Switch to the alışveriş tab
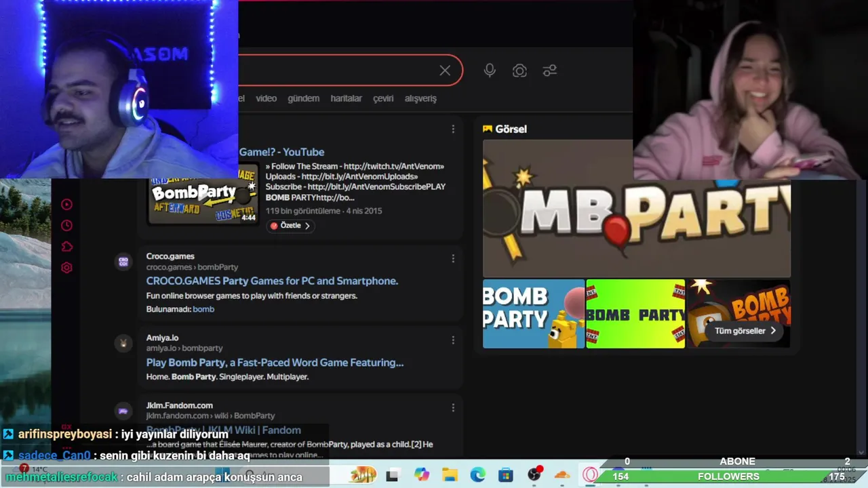Viewport: 868px width, 488px height. [x=420, y=98]
